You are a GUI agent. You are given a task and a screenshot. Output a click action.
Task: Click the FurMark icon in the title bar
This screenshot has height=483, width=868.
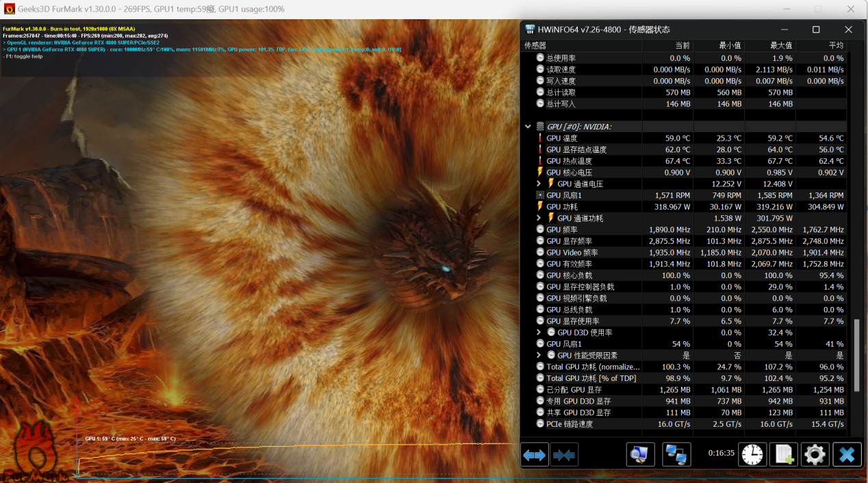(10, 9)
